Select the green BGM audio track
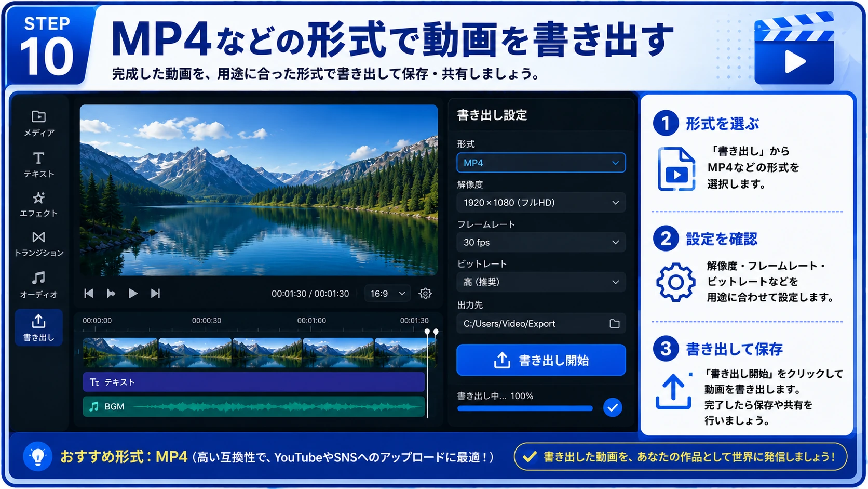This screenshot has height=489, width=868. pos(254,406)
